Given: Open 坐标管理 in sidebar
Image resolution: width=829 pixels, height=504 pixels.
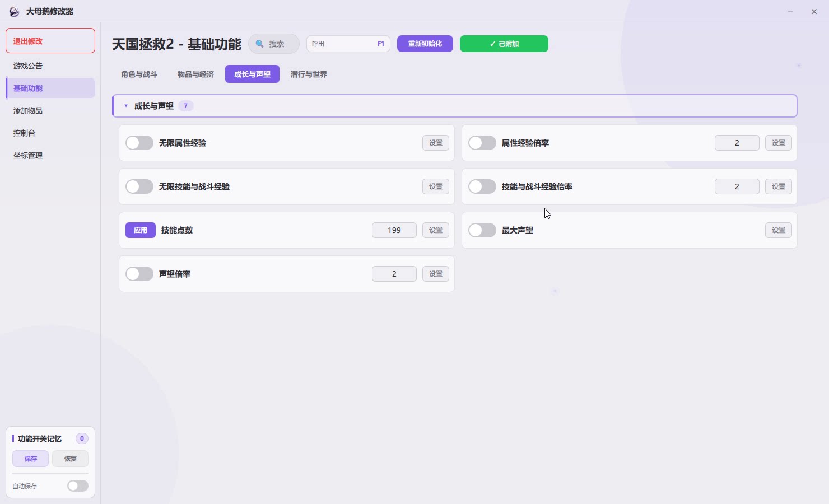Looking at the screenshot, I should pos(50,155).
